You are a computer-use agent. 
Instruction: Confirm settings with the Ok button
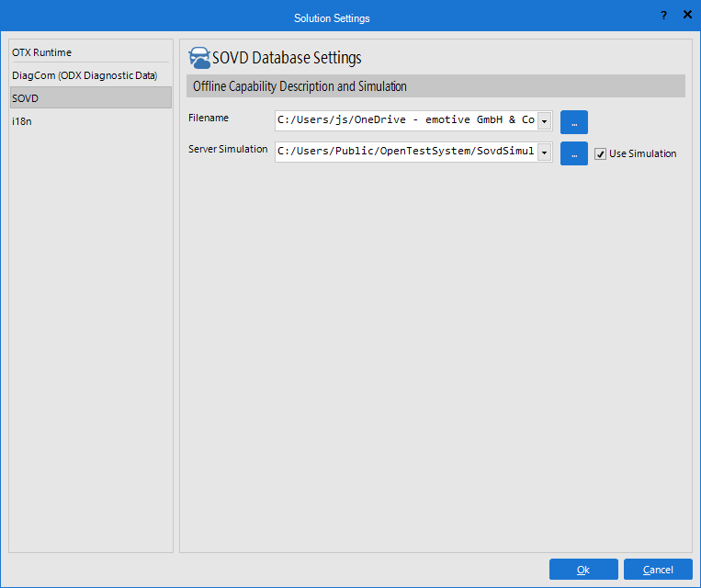click(582, 570)
